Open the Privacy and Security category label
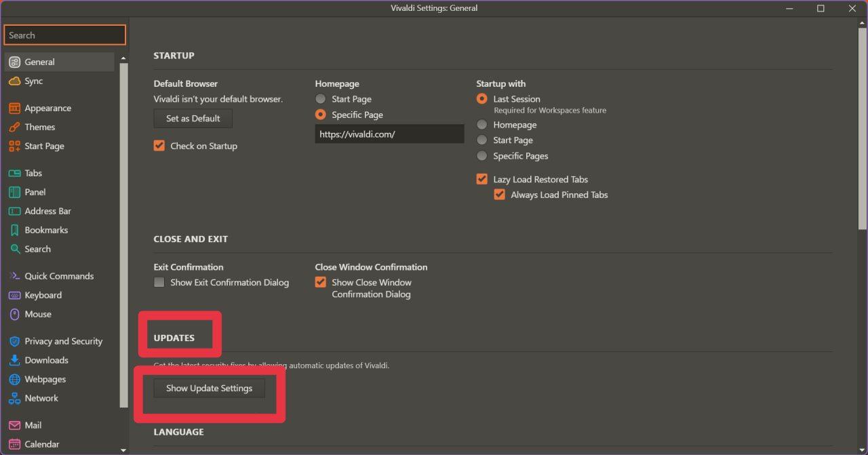The height and width of the screenshot is (455, 868). coord(64,341)
